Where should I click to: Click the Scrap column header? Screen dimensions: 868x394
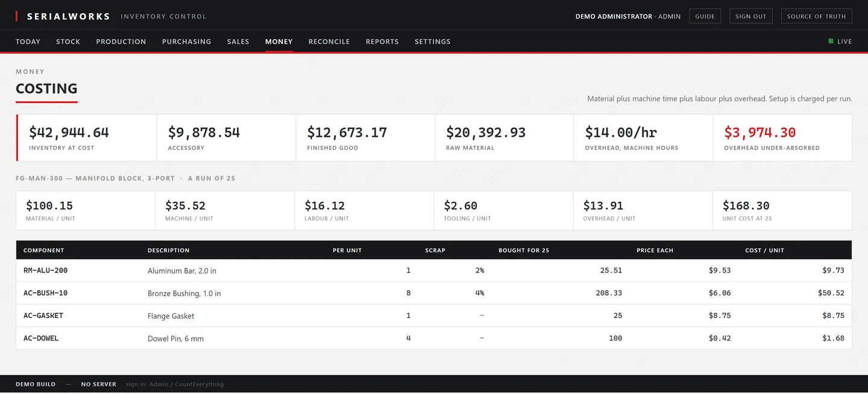(x=435, y=250)
